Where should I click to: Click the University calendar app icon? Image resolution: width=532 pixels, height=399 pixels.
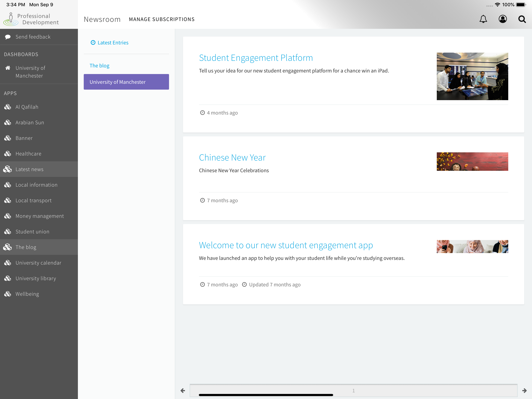point(8,263)
